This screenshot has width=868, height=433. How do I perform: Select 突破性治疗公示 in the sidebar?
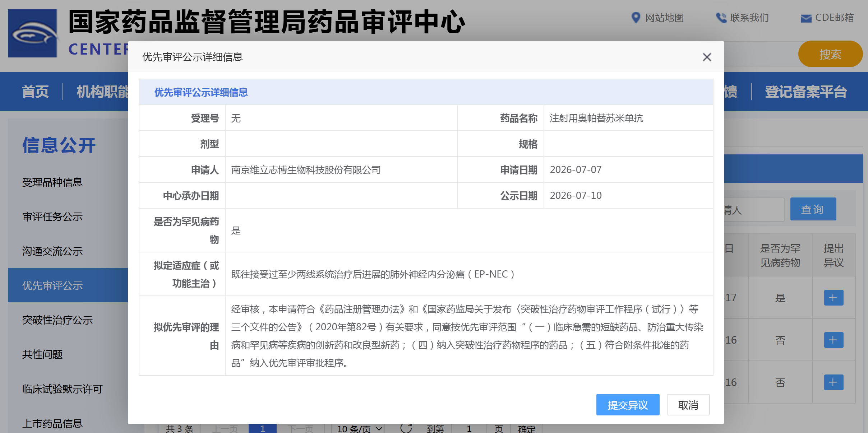[x=57, y=320]
